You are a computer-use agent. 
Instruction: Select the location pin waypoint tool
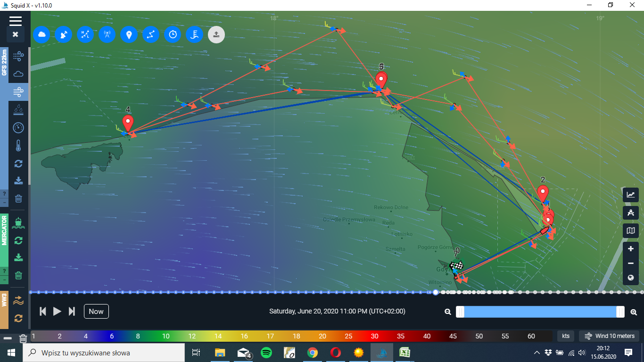(129, 34)
